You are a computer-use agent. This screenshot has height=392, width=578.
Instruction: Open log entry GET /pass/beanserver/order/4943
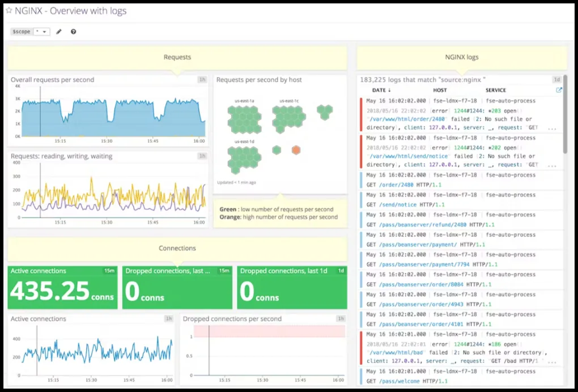pos(461,299)
